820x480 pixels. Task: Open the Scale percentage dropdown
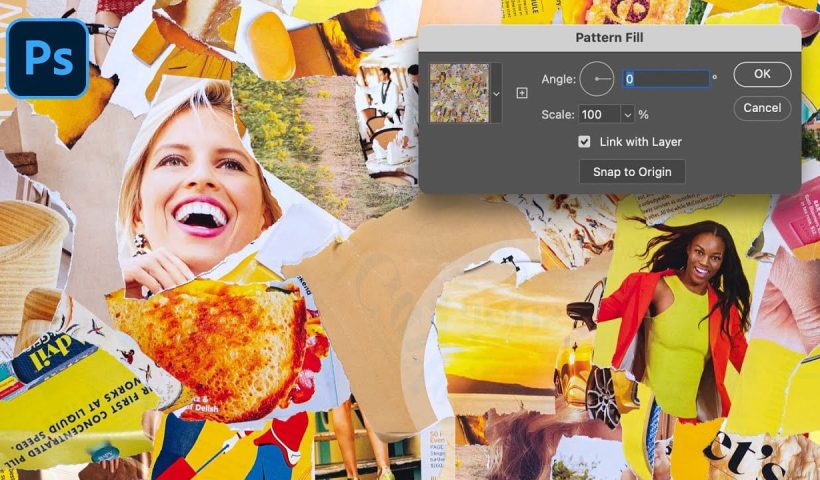tap(628, 115)
